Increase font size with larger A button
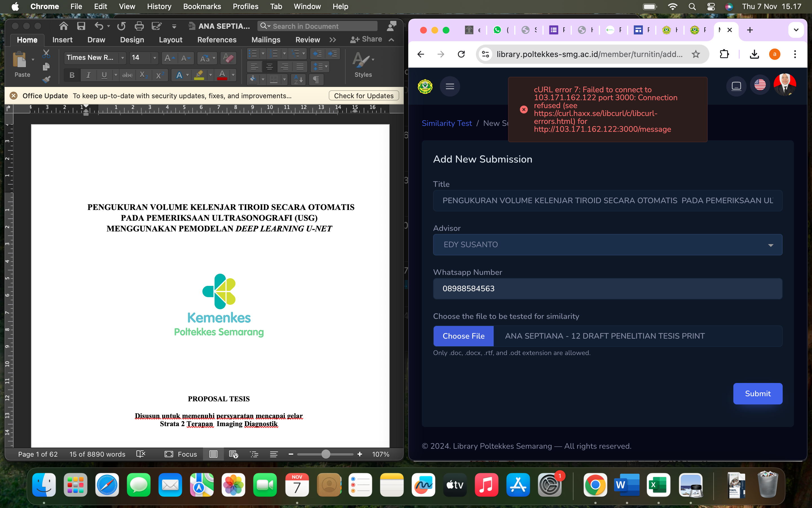812x508 pixels. (x=169, y=58)
